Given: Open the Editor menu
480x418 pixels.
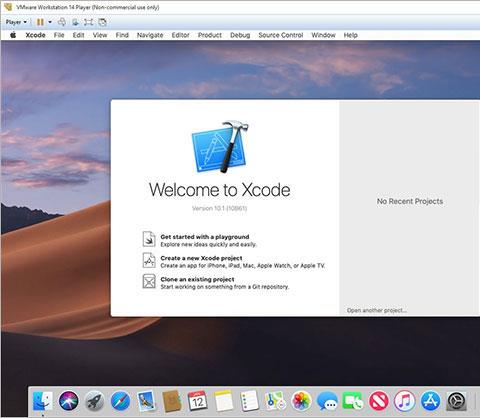Looking at the screenshot, I should 180,35.
